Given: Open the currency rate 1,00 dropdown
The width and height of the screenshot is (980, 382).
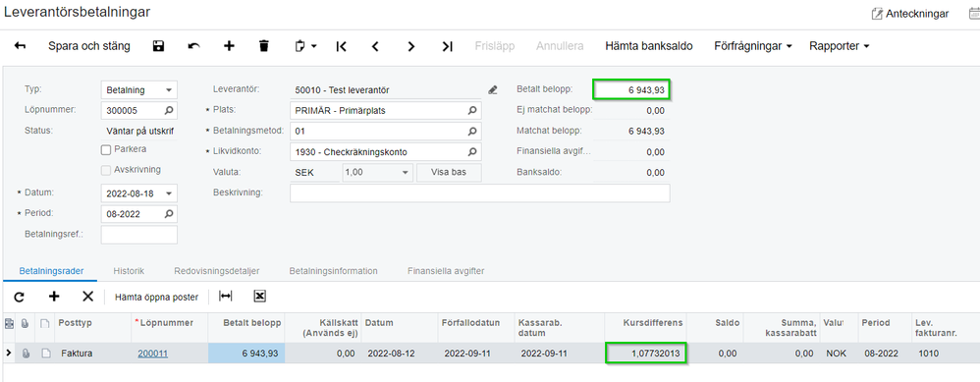Looking at the screenshot, I should coord(405,173).
